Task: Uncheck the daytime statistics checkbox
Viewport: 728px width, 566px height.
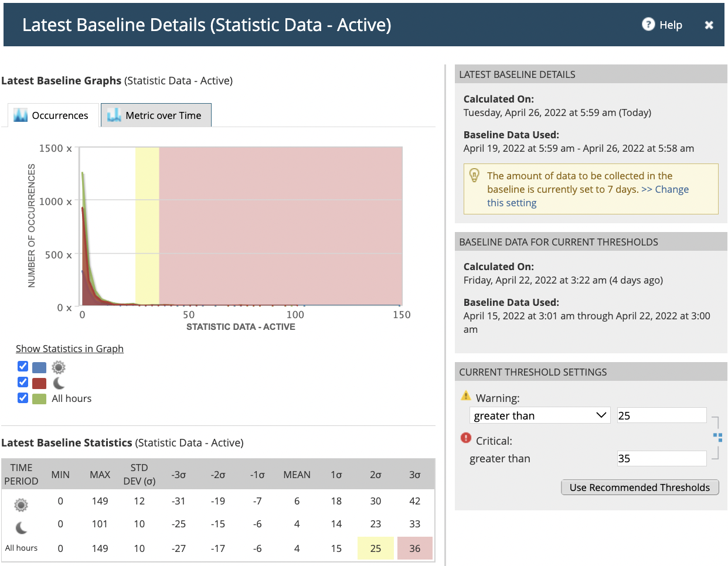Action: 23,367
